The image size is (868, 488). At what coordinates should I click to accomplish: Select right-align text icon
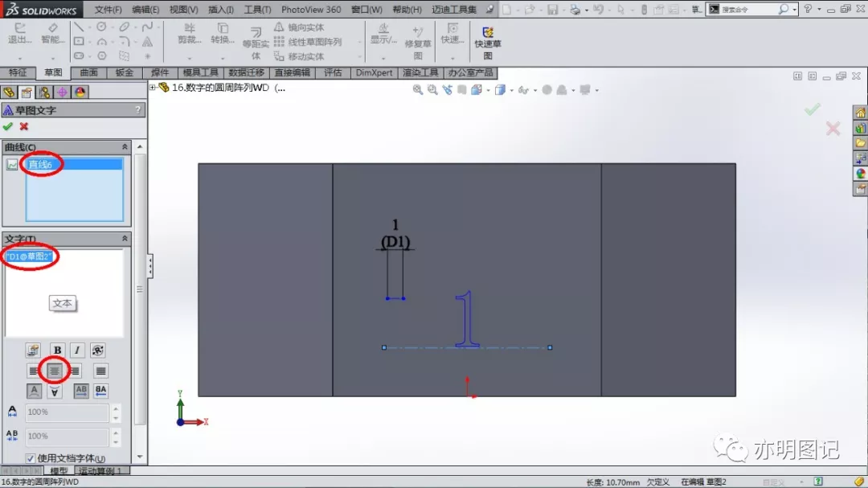75,371
